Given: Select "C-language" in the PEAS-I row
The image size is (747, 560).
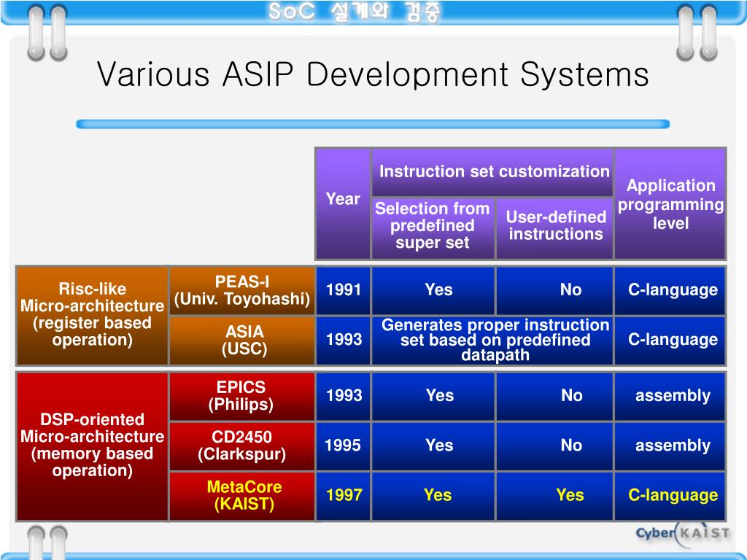Looking at the screenshot, I should tap(670, 290).
